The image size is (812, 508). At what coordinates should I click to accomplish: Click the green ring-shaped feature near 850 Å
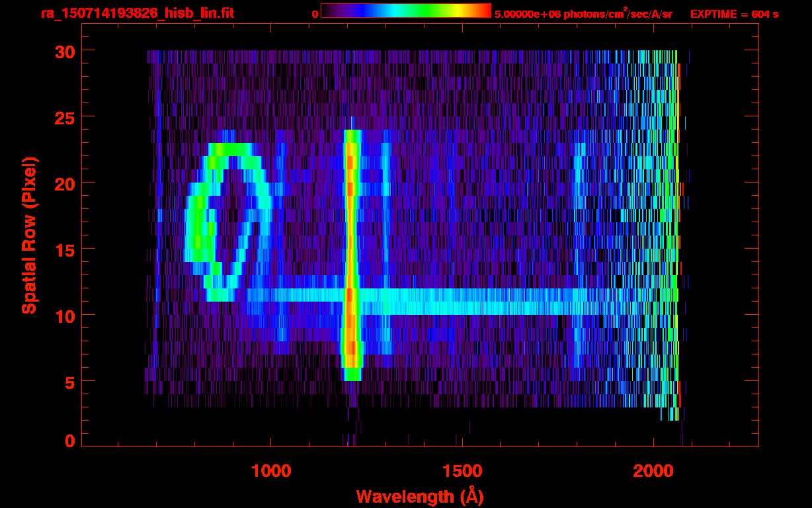pyautogui.click(x=229, y=222)
